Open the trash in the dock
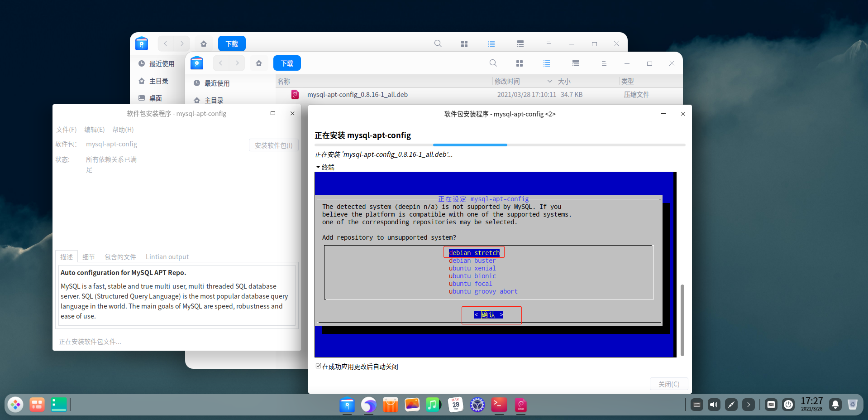The height and width of the screenshot is (420, 868). [x=853, y=405]
